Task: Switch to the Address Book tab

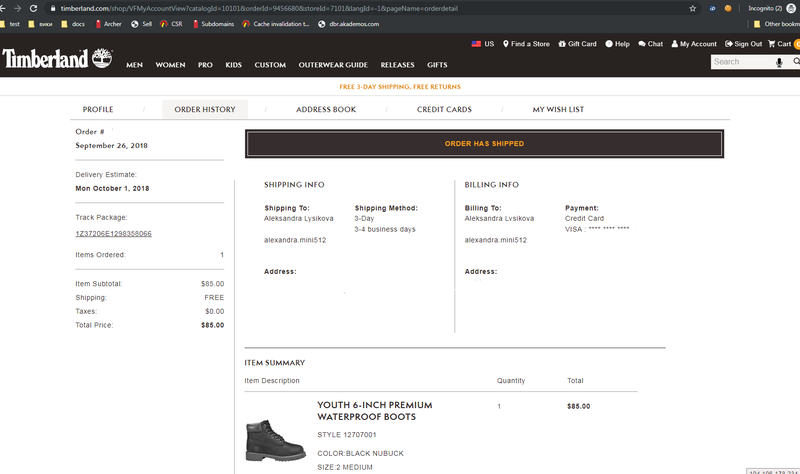Action: [x=326, y=109]
